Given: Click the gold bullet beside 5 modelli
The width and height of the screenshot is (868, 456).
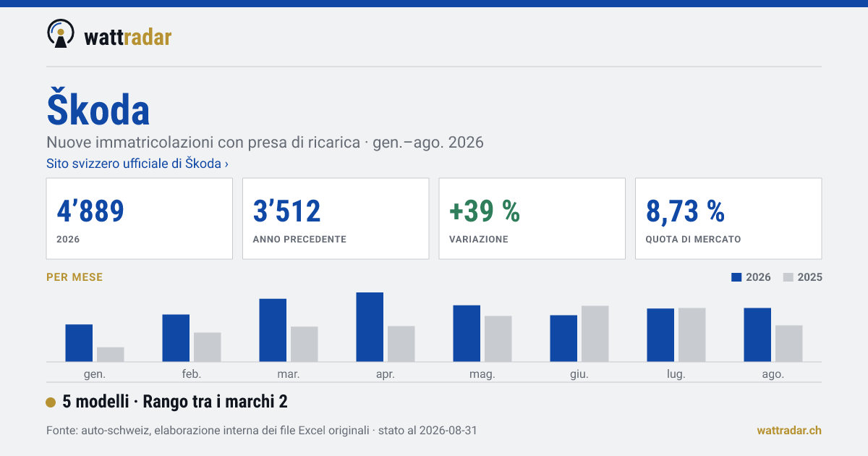Looking at the screenshot, I should (x=51, y=402).
